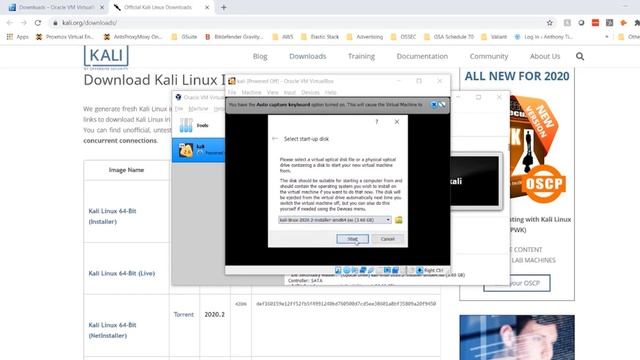Image resolution: width=640 pixels, height=360 pixels.
Task: Click Kali Linux 64-Bit (Live) link
Action: click(x=122, y=273)
